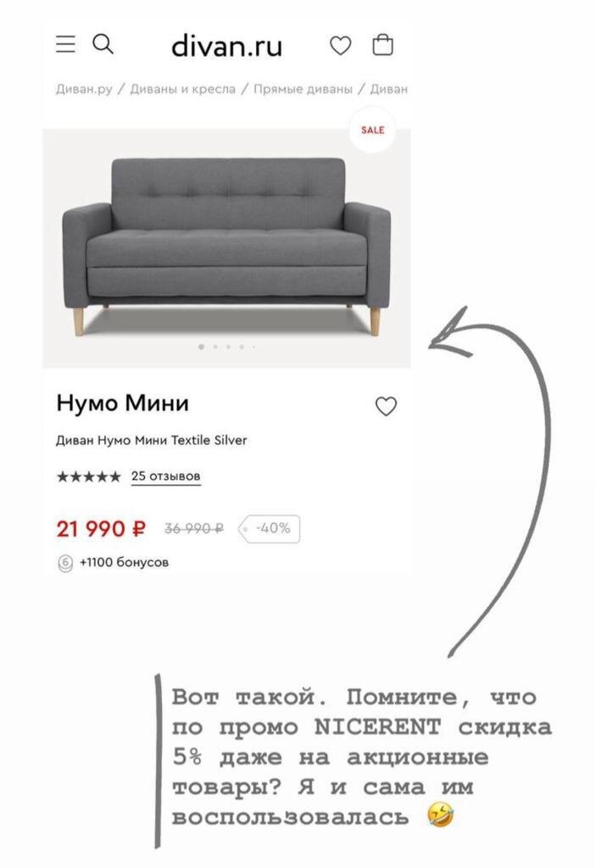Viewport: 595px width, 868px height.
Task: Open the hamburger navigation menu
Action: click(x=64, y=45)
